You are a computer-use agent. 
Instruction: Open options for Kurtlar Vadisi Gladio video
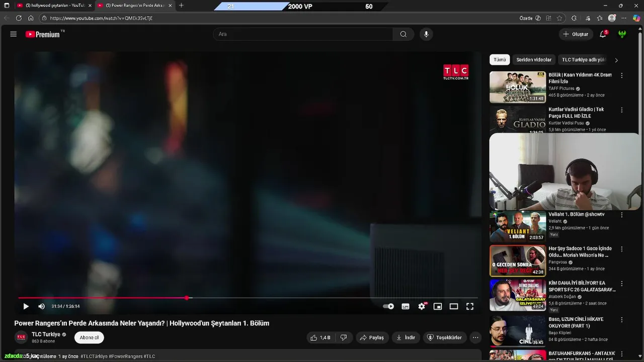[622, 110]
